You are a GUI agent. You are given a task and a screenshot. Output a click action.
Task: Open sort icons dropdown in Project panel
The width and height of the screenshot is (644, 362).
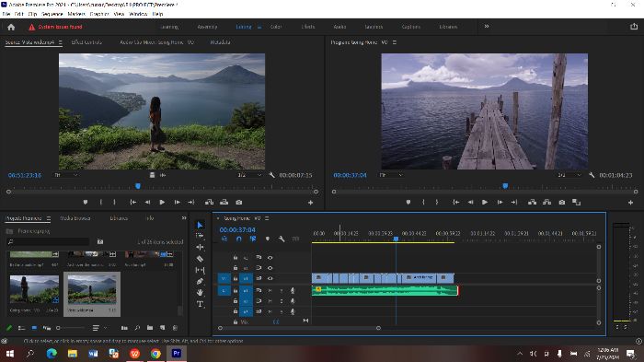pyautogui.click(x=98, y=328)
